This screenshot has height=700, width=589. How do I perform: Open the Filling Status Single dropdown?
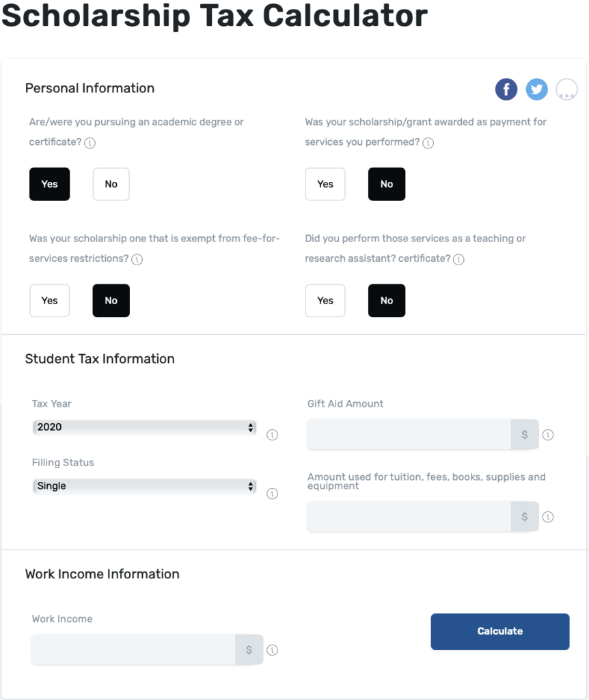tap(145, 486)
